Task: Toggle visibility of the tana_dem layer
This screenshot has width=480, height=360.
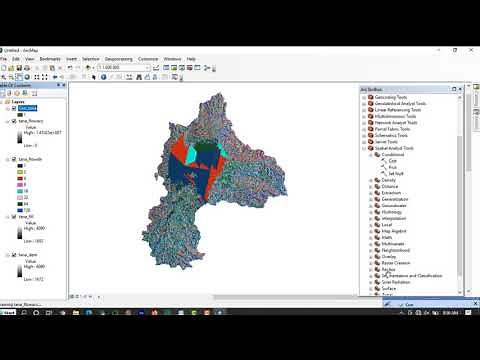Action: point(14,255)
